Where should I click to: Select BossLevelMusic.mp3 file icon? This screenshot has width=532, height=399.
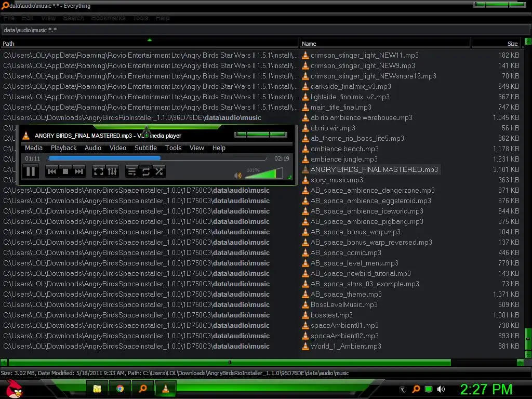305,304
